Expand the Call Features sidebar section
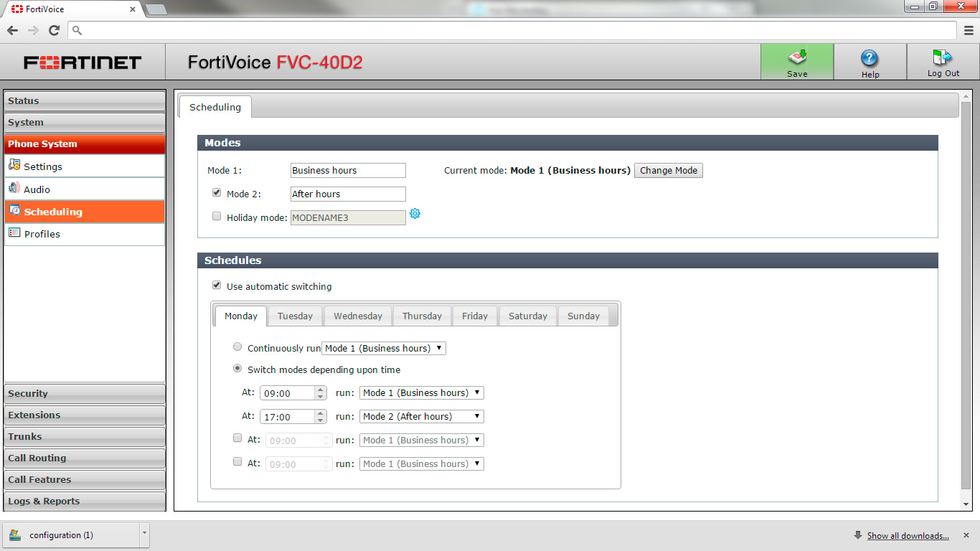This screenshot has height=551, width=980. tap(85, 480)
